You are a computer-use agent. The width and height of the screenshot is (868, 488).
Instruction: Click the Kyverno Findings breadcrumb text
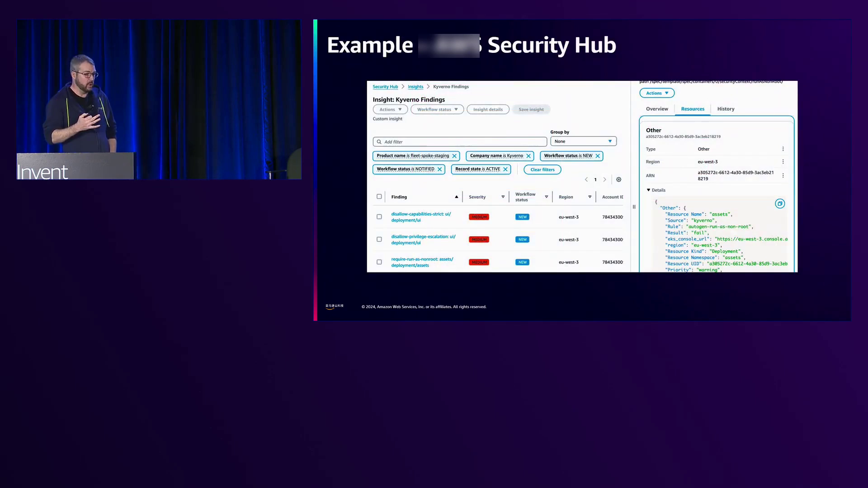pyautogui.click(x=451, y=87)
